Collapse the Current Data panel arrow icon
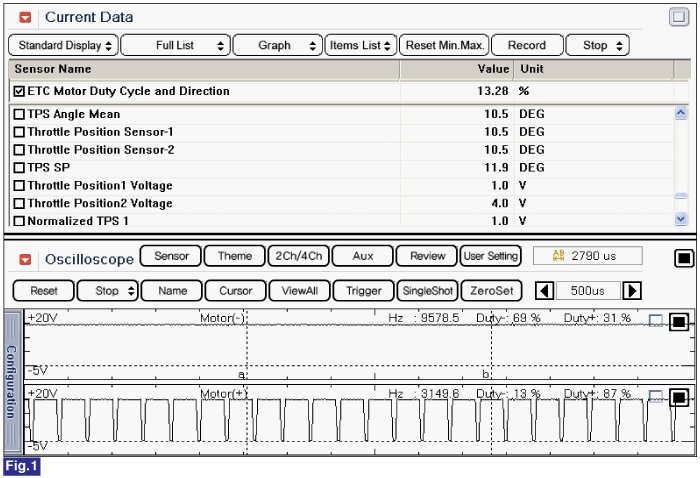Viewport: 700px width, 478px height. [x=25, y=17]
